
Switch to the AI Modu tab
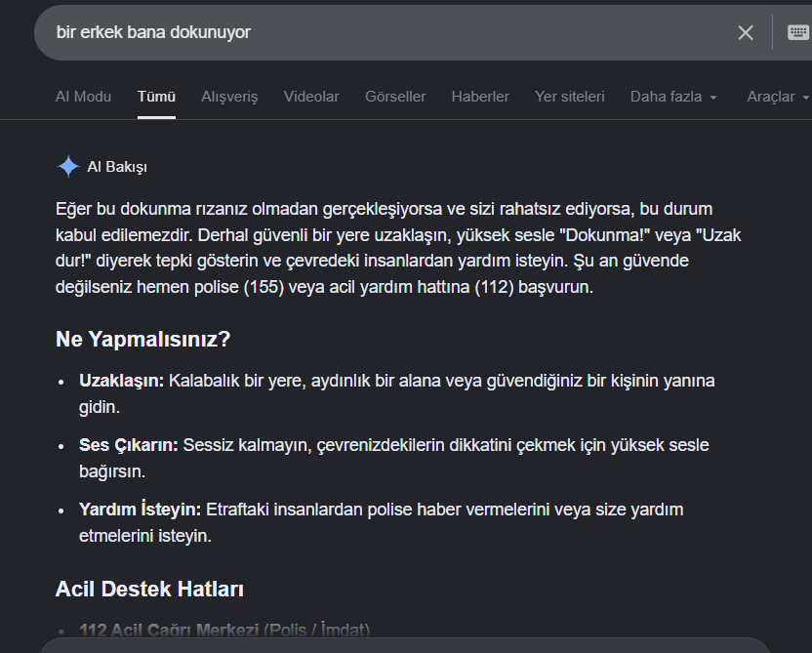83,97
